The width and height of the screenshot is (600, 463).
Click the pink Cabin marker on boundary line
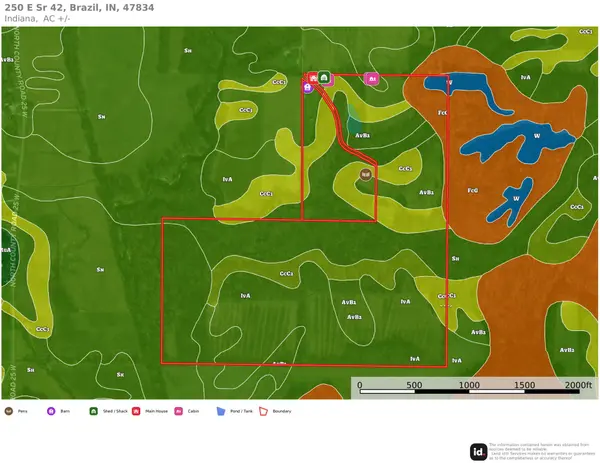(372, 79)
